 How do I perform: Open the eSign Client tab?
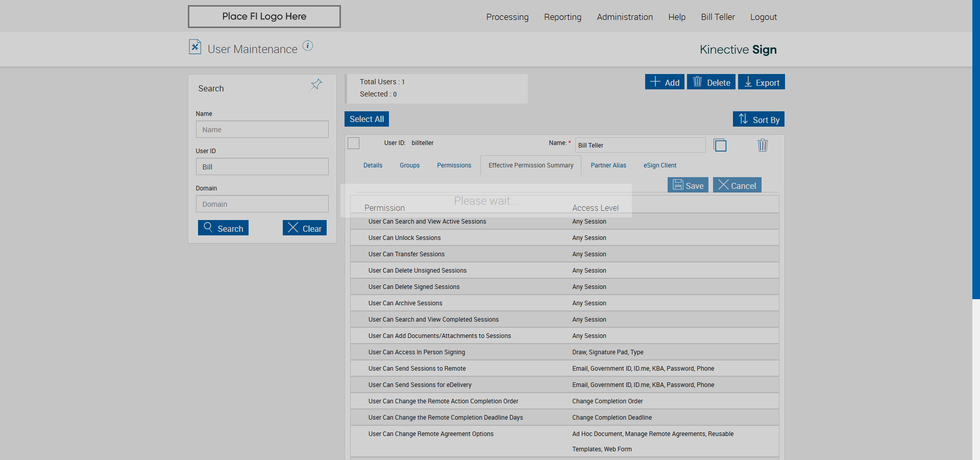(659, 165)
